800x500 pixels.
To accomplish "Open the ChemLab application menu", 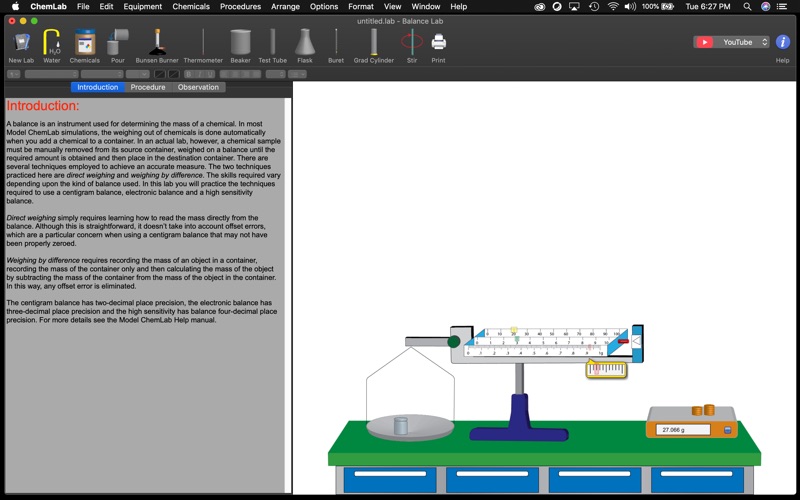I will (x=48, y=7).
